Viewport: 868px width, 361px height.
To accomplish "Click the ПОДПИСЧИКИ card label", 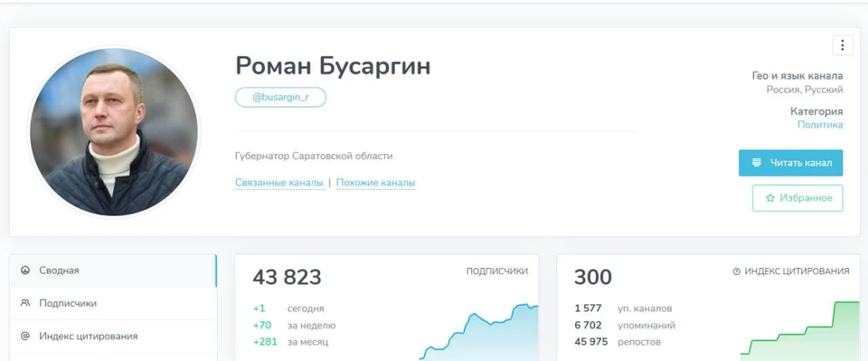I will coord(497,271).
